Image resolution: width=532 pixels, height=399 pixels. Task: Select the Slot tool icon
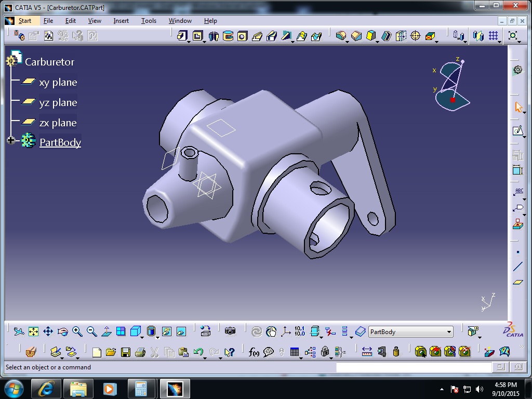coord(272,36)
